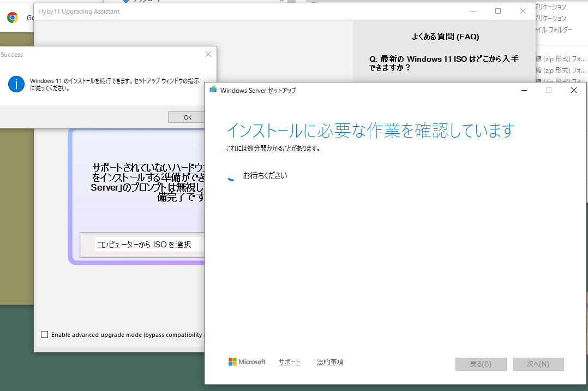Screen dimensions: 588x391
Task: Maximize the Flyby11 Upgrading Assistant window
Action: (498, 11)
